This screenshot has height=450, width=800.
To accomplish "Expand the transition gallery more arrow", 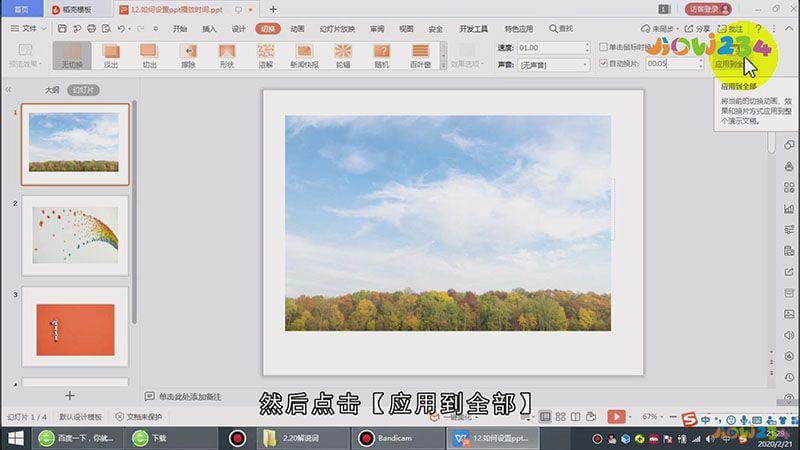I will (443, 56).
